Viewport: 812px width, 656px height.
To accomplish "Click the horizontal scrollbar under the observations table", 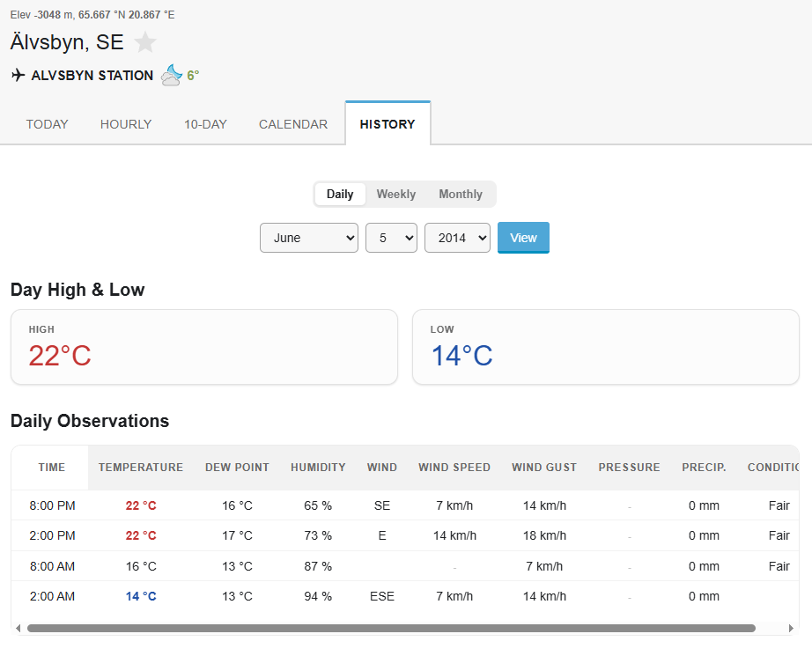I will tap(391, 628).
